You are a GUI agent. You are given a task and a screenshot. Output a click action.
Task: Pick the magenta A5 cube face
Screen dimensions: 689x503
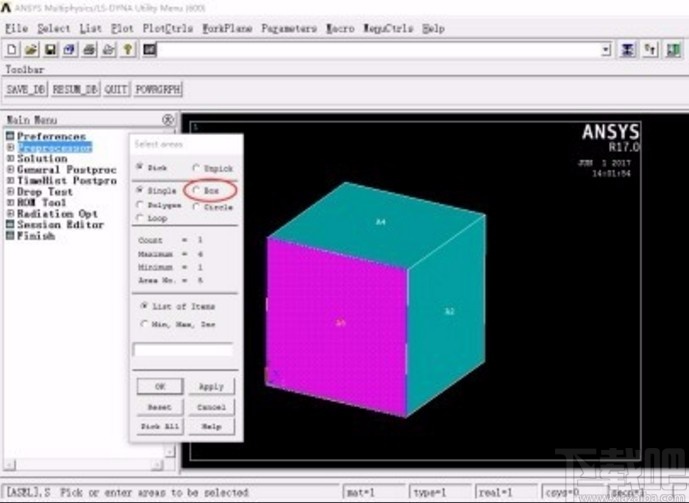point(338,325)
